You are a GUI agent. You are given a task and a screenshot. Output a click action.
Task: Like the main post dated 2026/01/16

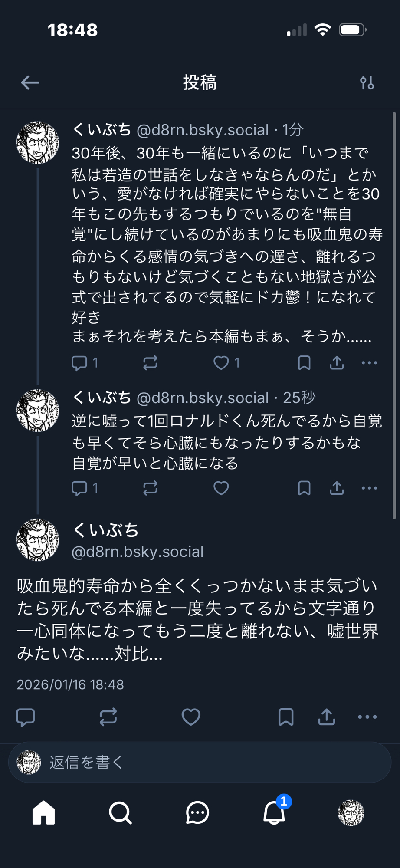[x=191, y=717]
